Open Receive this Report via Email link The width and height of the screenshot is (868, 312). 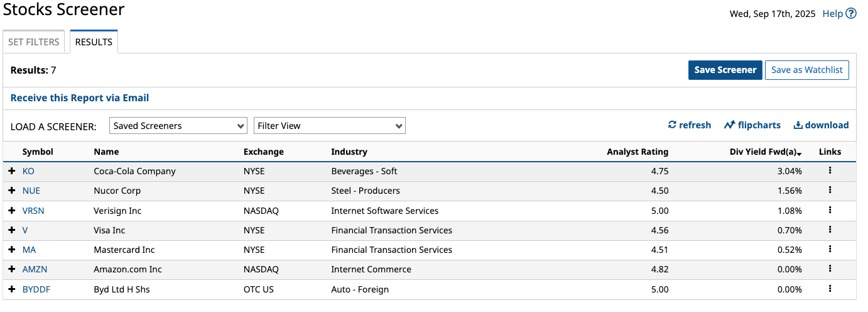click(x=80, y=98)
